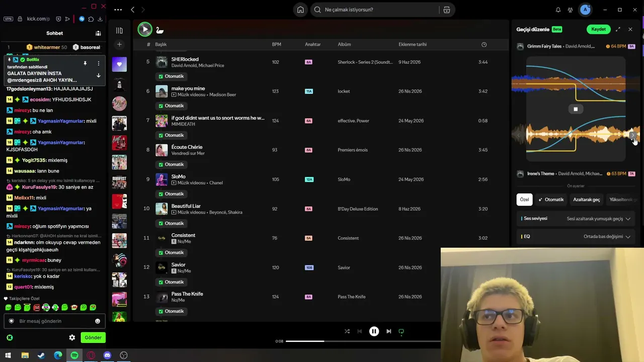Click Kaydet to save the transition
Screen dimensions: 644x362
pos(598,29)
